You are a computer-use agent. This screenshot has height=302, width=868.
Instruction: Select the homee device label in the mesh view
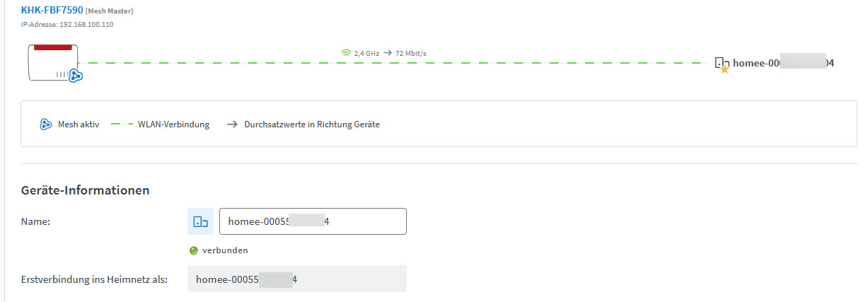tap(783, 63)
